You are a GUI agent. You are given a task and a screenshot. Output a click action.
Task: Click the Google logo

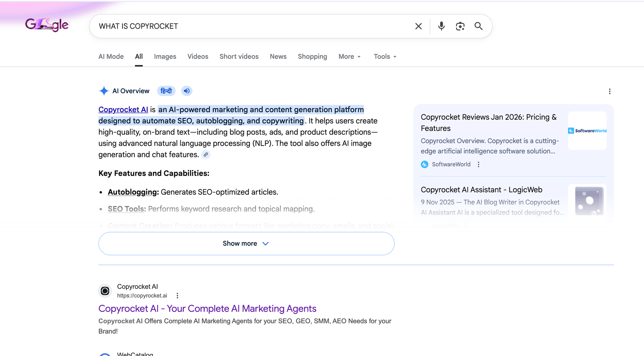pos(47,25)
